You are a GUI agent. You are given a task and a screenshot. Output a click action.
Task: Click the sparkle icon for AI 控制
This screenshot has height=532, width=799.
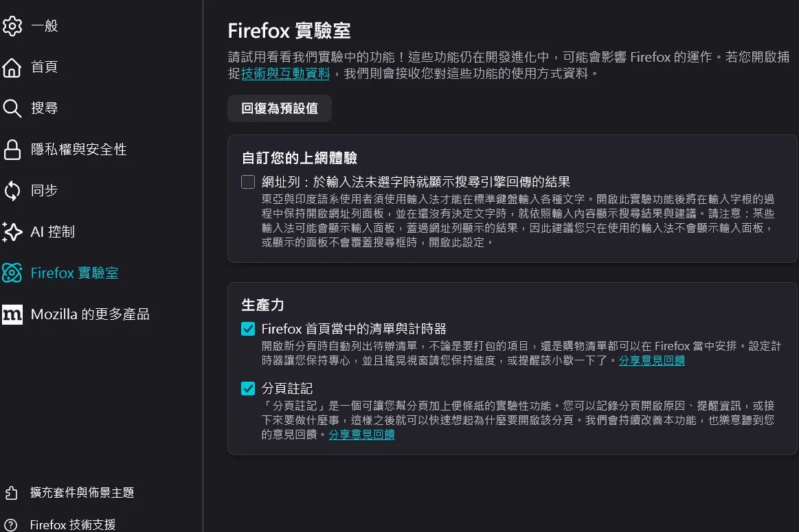(x=12, y=232)
